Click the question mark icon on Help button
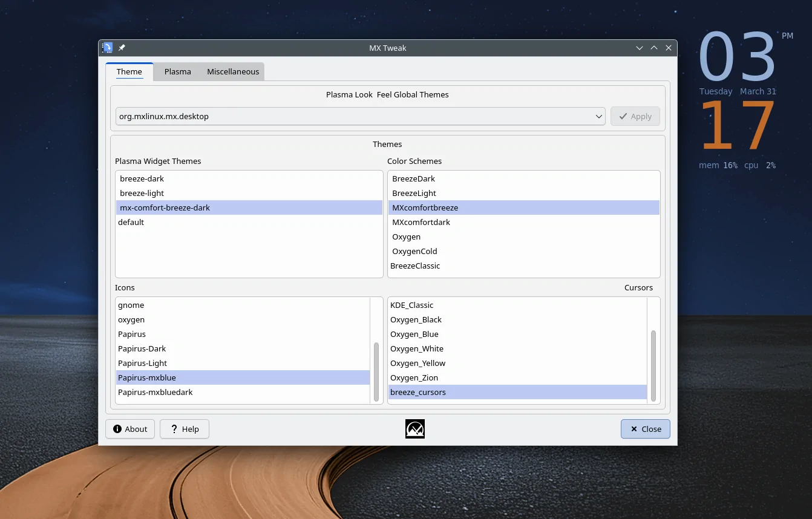The image size is (812, 519). [174, 429]
